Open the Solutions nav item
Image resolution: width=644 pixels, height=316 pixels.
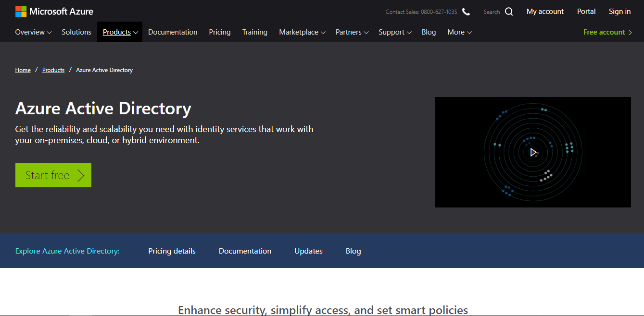pos(76,32)
